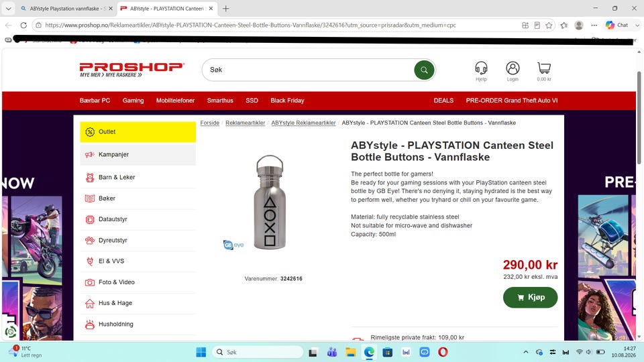Viewport: 644px width, 362px height.
Task: Click Varenummer 3242616 text
Action: [x=274, y=279]
